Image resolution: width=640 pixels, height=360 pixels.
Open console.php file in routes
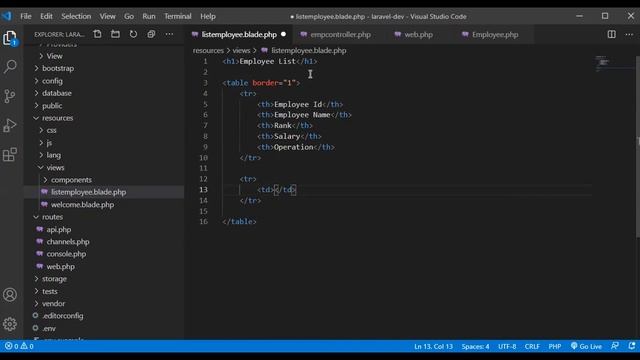coord(66,254)
